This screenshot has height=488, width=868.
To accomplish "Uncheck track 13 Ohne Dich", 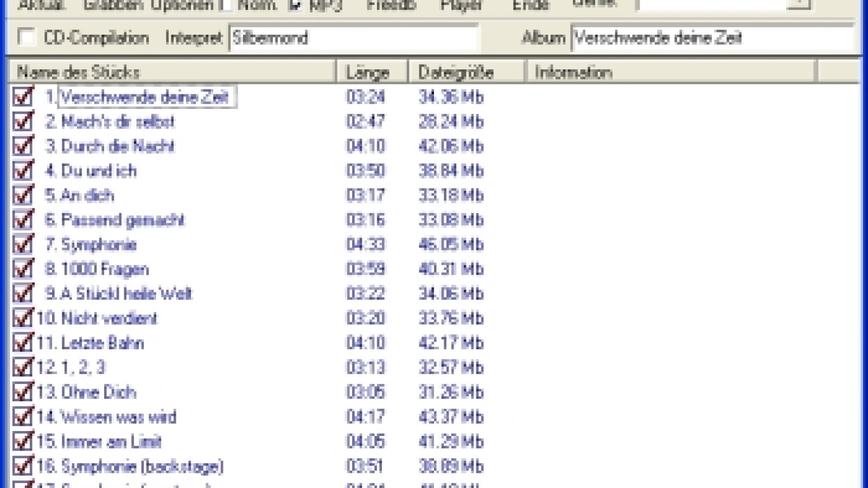I will (23, 392).
